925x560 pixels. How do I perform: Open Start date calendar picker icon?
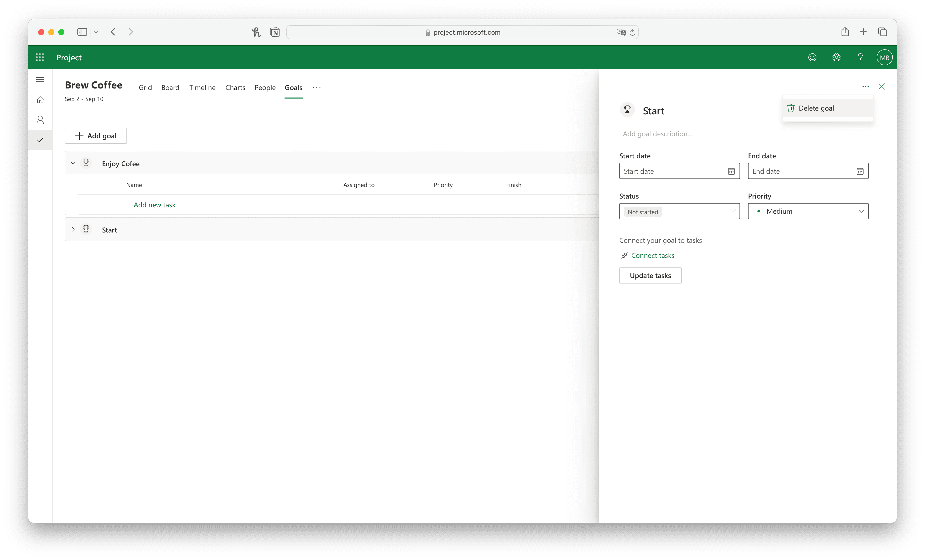(731, 171)
